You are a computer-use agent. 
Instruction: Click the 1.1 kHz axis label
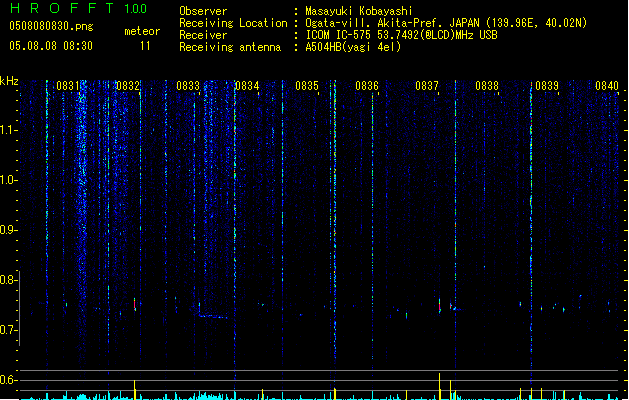(8, 130)
